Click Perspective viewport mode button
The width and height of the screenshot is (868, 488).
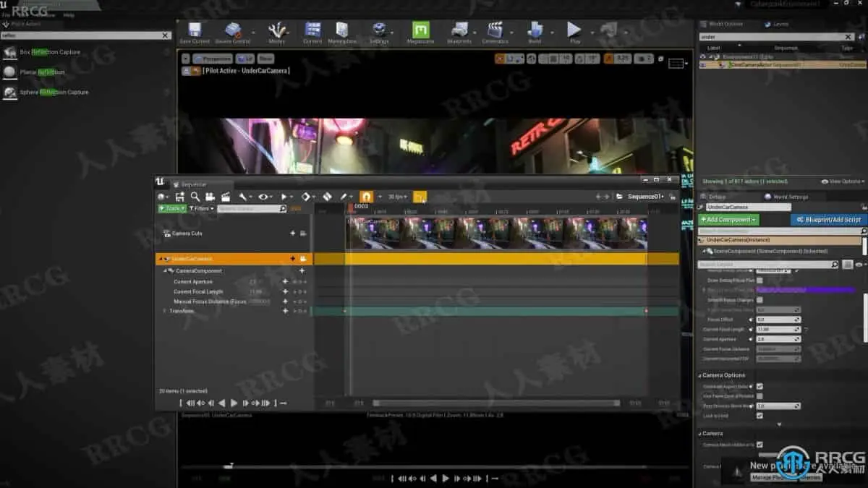tap(213, 59)
